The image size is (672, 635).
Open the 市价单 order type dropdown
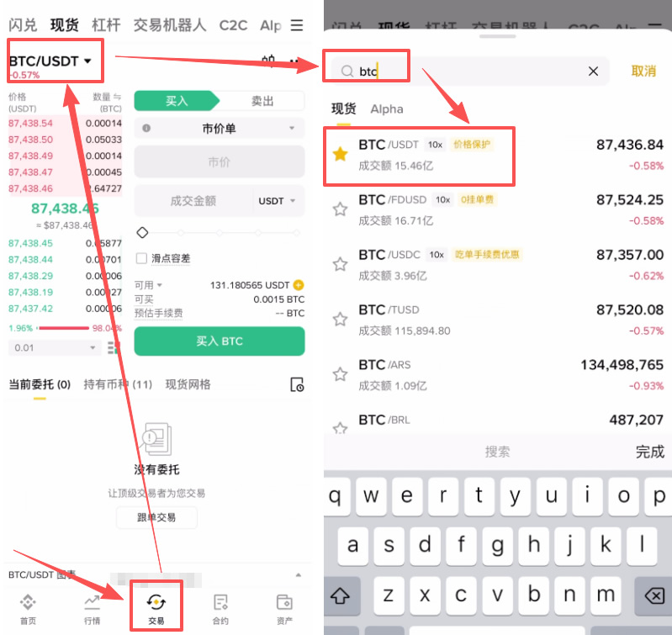click(220, 128)
